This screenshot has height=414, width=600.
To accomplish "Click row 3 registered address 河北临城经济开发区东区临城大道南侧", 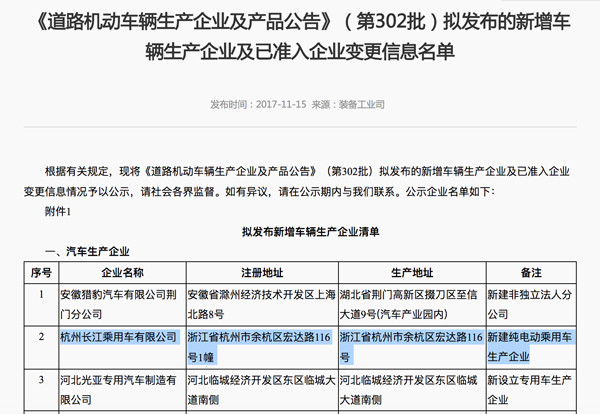I will point(262,390).
